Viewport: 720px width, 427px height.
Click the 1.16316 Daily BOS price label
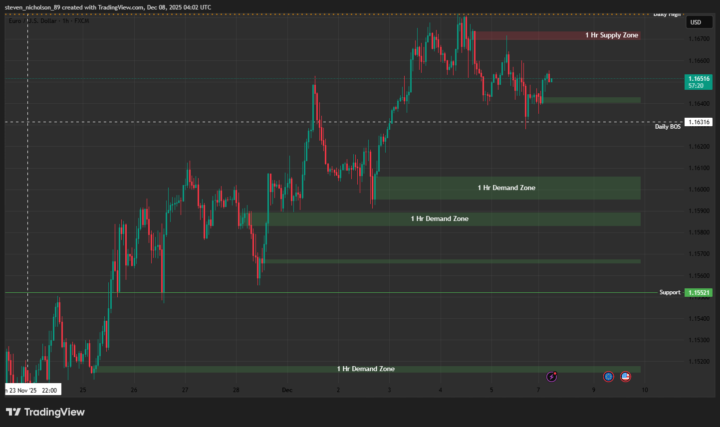tap(698, 122)
